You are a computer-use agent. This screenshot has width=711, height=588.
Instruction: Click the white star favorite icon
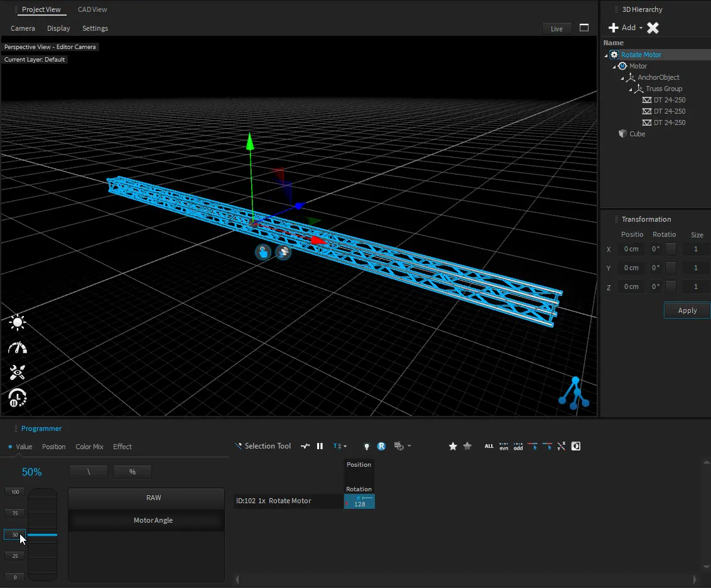tap(453, 446)
